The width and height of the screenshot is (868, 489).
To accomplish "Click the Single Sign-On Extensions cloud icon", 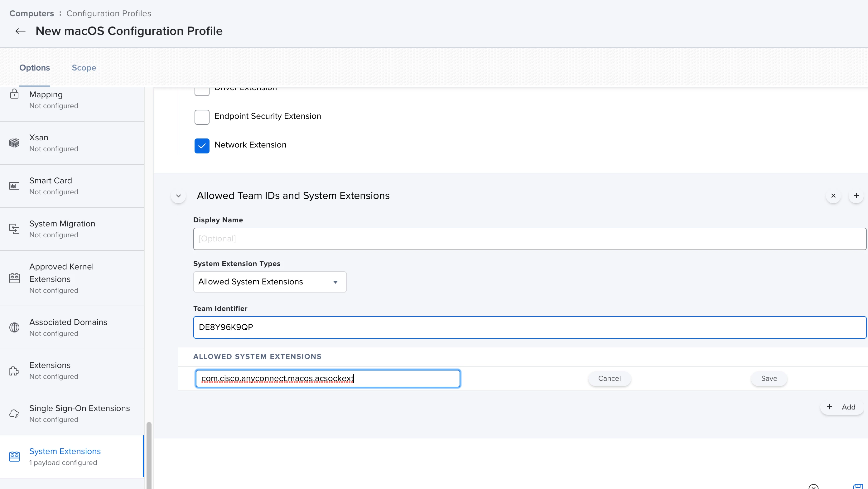I will pos(14,414).
